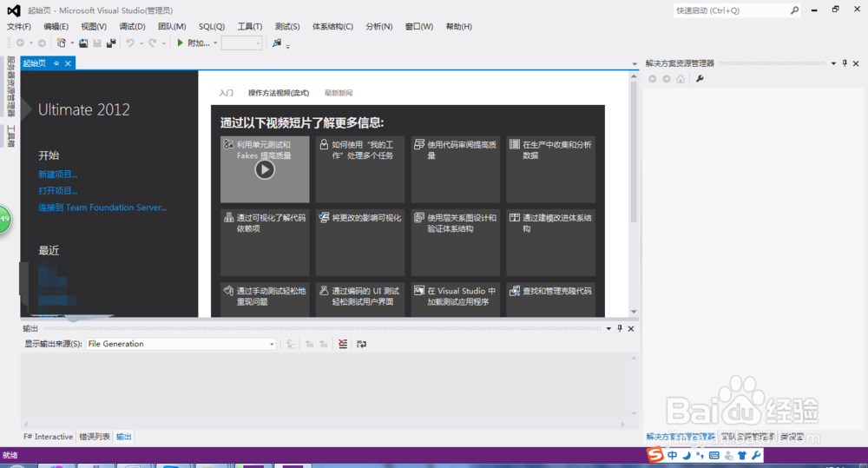Screen dimensions: 868x468
Task: Click the Sogou wrench settings icon
Action: coord(756,455)
